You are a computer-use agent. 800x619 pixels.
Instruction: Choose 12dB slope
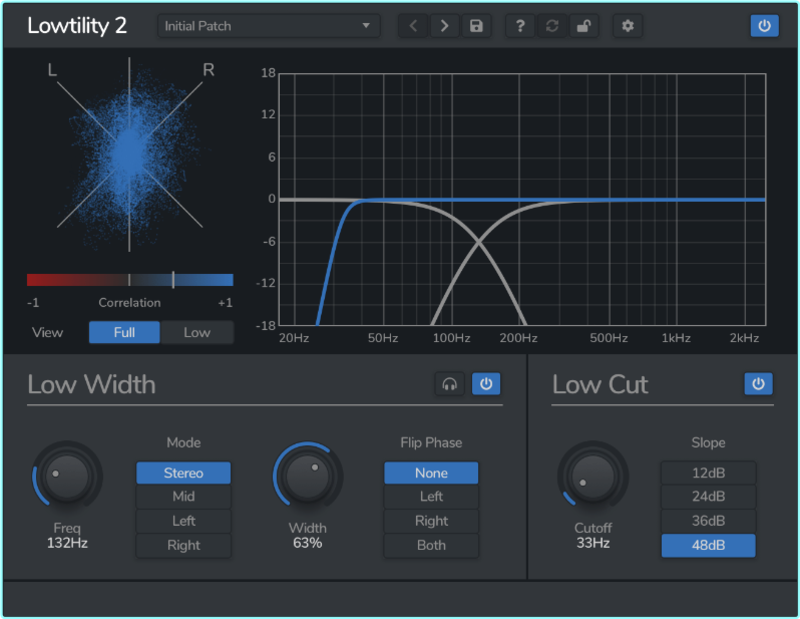pos(709,473)
